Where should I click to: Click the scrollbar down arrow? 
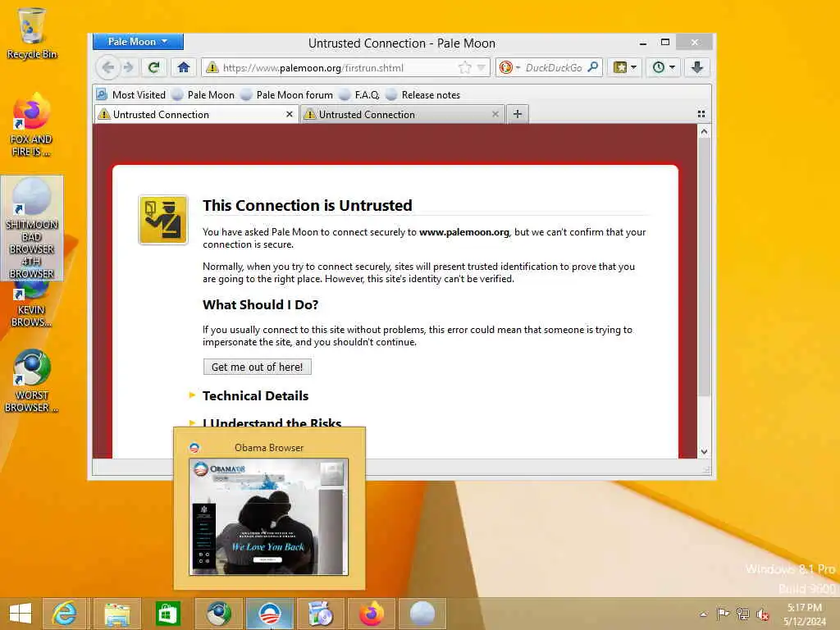point(705,452)
